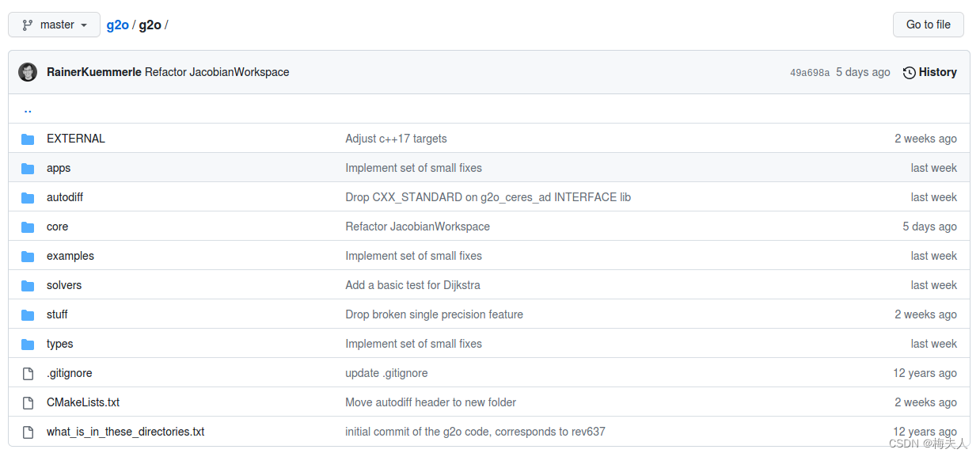
Task: Open types row 'Implement set of small fixes' commit
Action: pos(413,344)
